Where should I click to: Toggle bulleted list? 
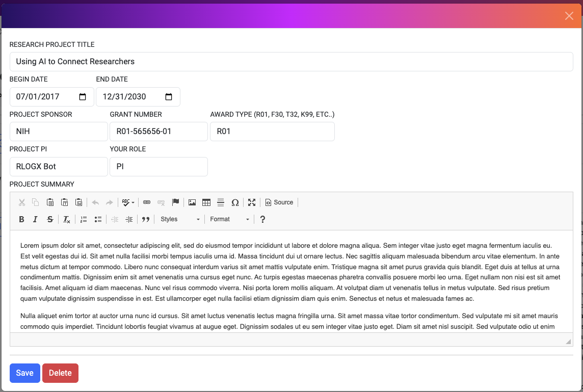coord(98,219)
